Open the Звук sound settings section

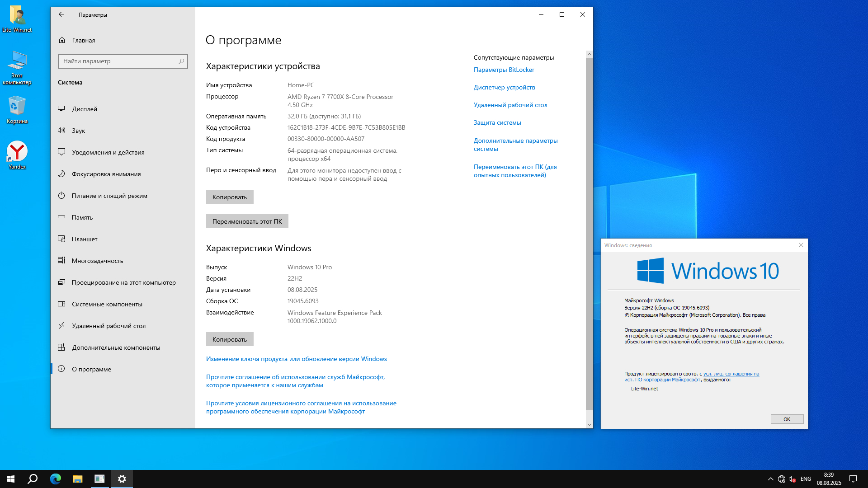point(78,131)
